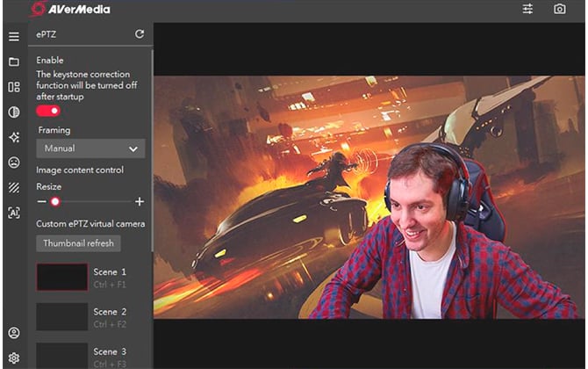Image resolution: width=588 pixels, height=369 pixels.
Task: Click the 'Custom ePTZ virtual camera' label
Action: 90,224
